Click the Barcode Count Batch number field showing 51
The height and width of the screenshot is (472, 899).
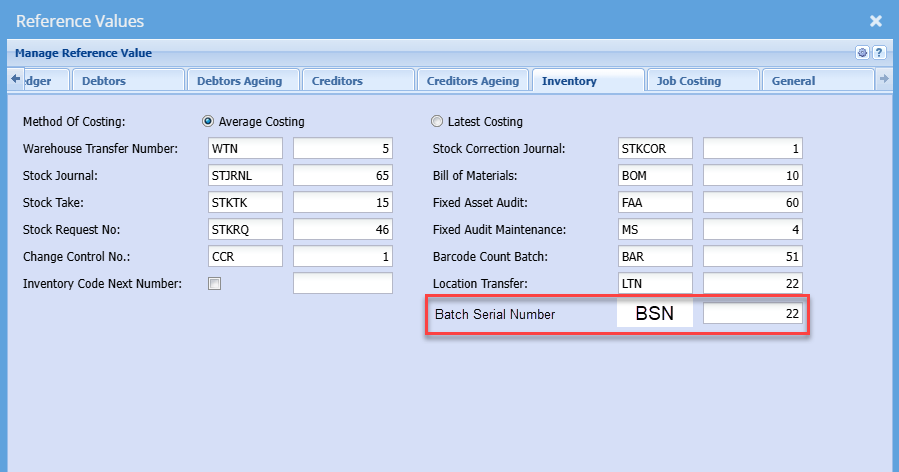coord(752,257)
